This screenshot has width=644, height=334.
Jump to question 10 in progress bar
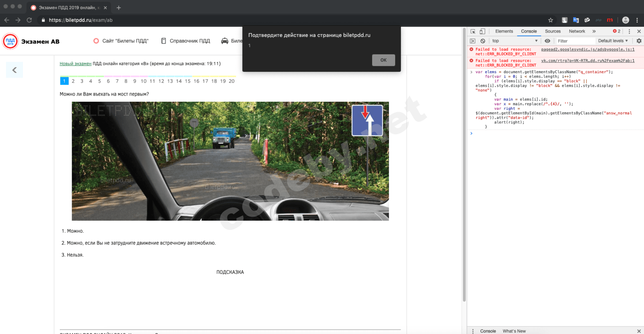tap(144, 81)
